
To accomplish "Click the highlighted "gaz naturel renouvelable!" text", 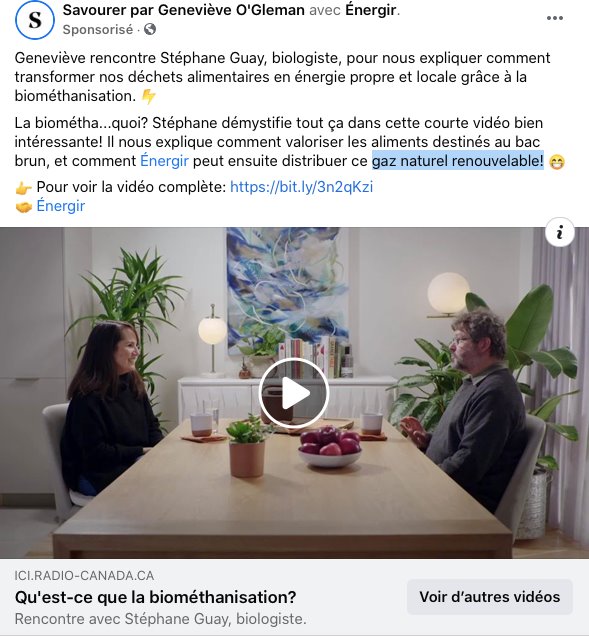I will point(458,161).
